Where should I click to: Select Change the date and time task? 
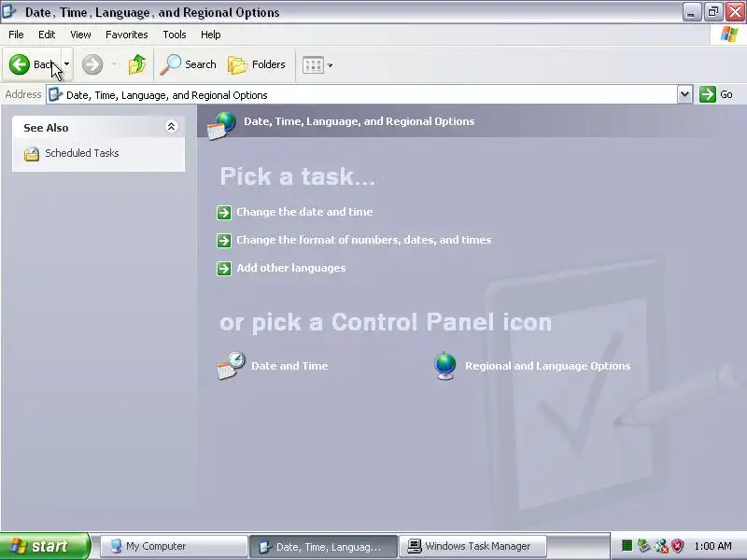(304, 212)
